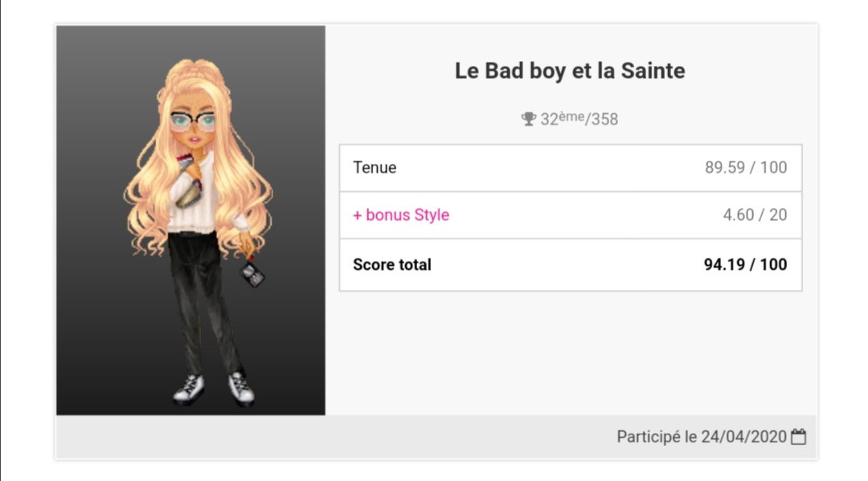868x481 pixels.
Task: Click the trophy ranking icon
Action: click(x=528, y=119)
